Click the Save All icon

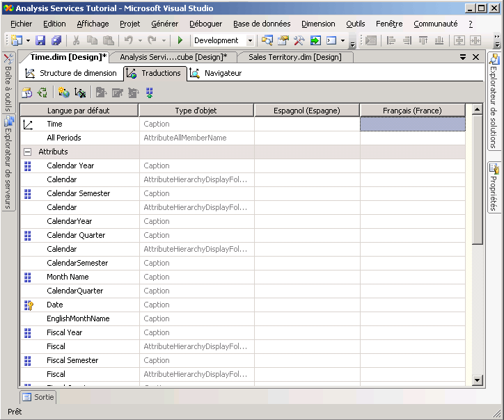coord(56,40)
